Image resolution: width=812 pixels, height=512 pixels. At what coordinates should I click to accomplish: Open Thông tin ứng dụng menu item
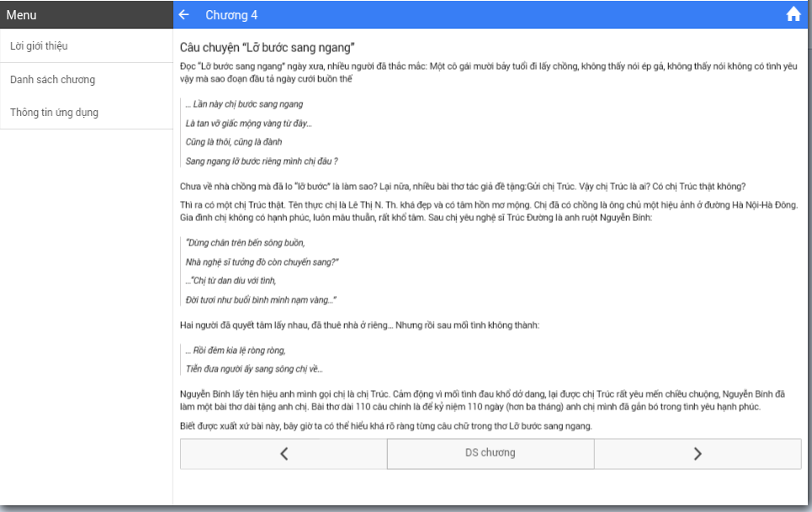87,112
